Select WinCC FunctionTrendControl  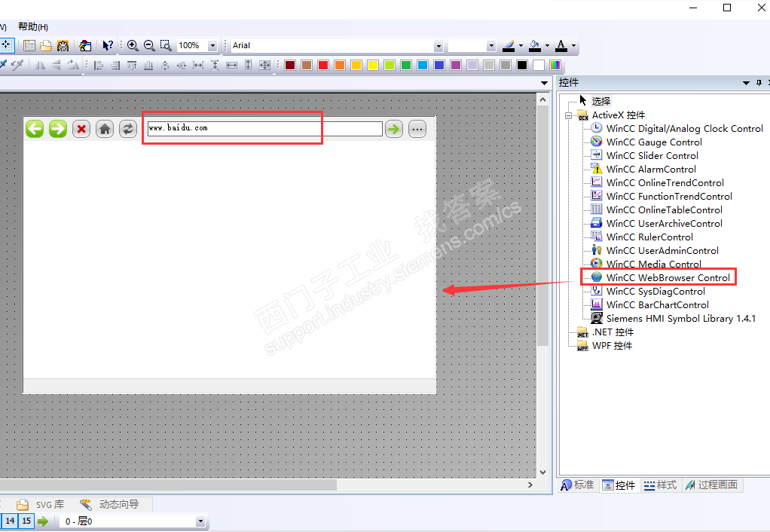tap(669, 197)
